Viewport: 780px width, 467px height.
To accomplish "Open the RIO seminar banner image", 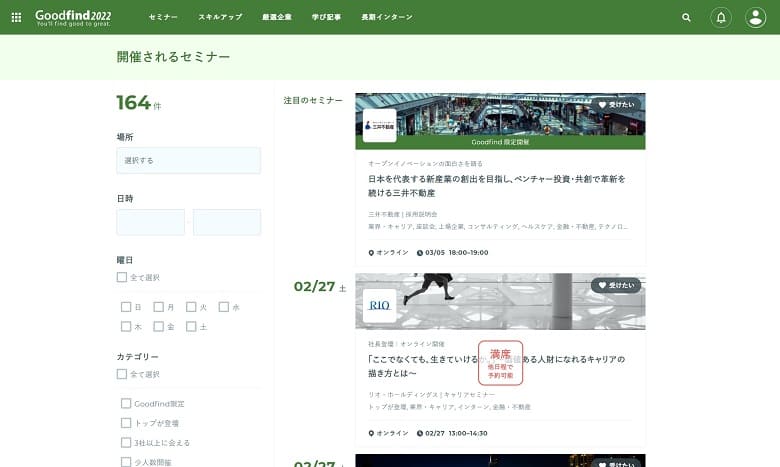I will click(500, 301).
